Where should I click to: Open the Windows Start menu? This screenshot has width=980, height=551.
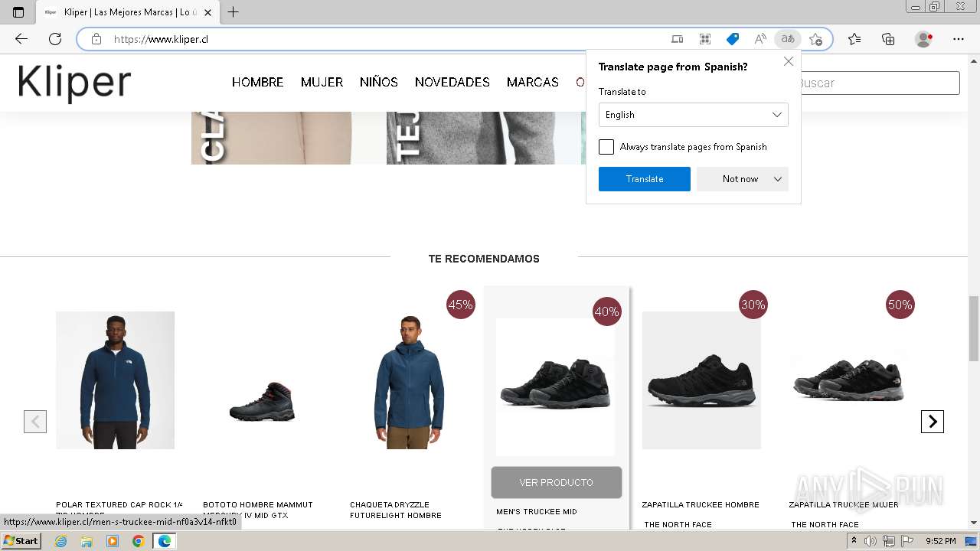click(x=21, y=541)
